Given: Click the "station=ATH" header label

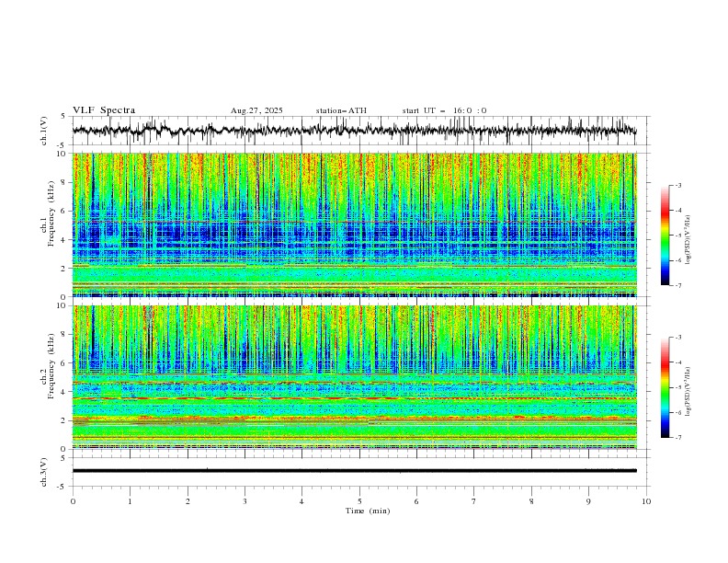Looking at the screenshot, I should point(341,110).
